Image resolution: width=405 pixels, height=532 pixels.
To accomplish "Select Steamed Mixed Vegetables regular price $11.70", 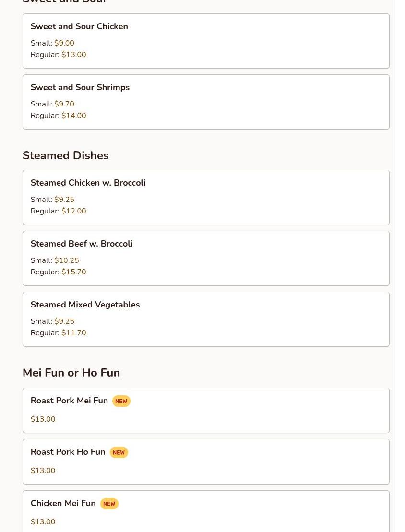I will pos(73,333).
